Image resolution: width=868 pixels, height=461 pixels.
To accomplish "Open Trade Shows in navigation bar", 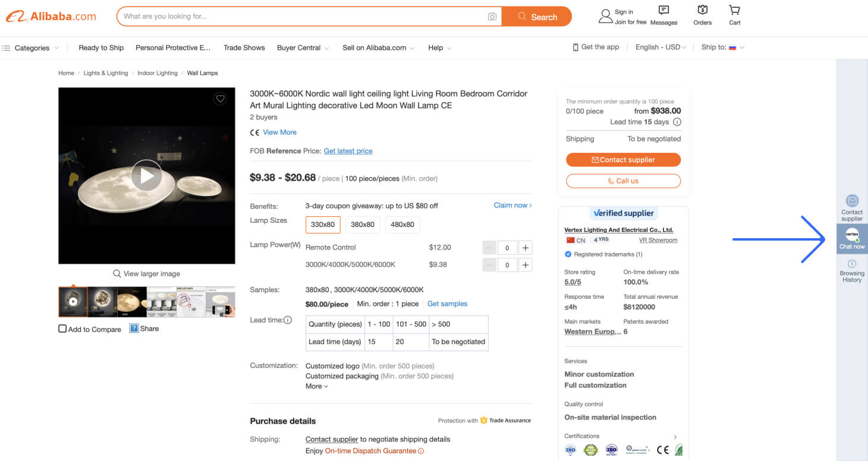I will [x=244, y=48].
